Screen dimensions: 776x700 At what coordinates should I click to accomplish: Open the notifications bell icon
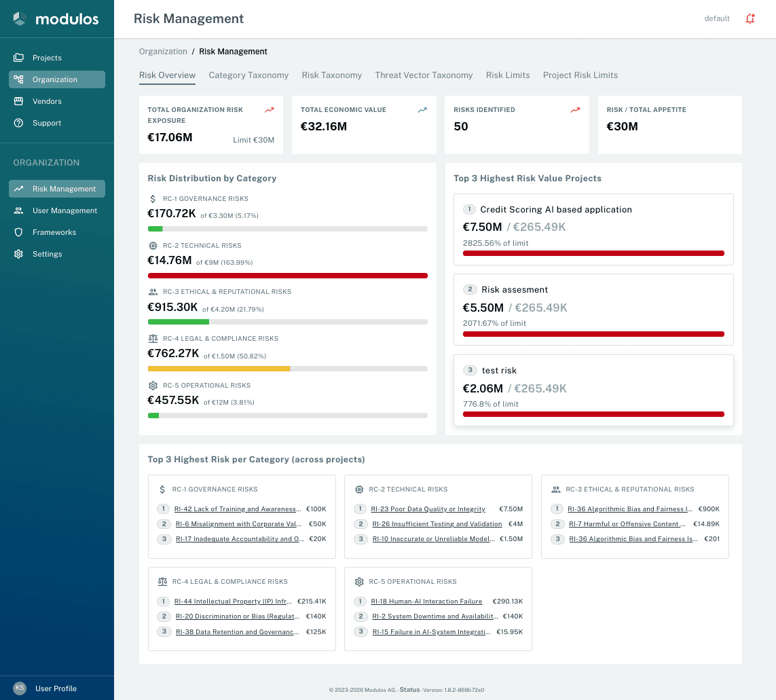coord(750,18)
